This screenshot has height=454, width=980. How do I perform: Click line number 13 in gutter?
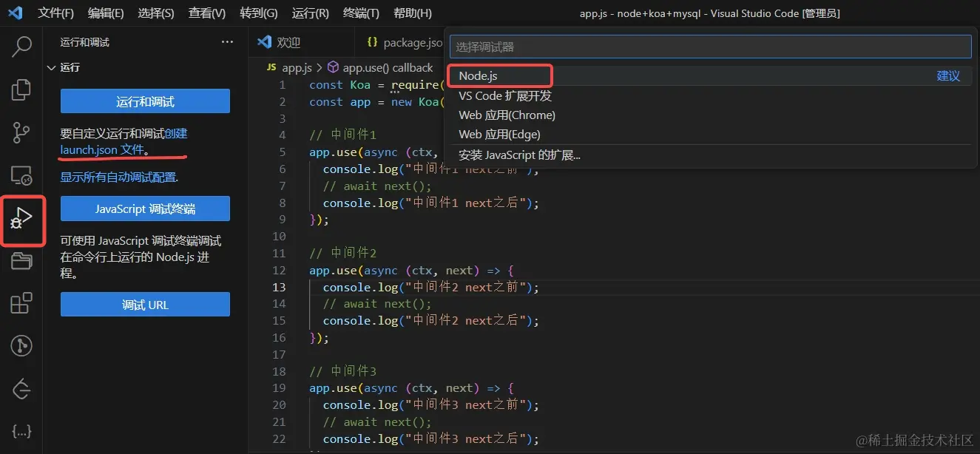[279, 287]
